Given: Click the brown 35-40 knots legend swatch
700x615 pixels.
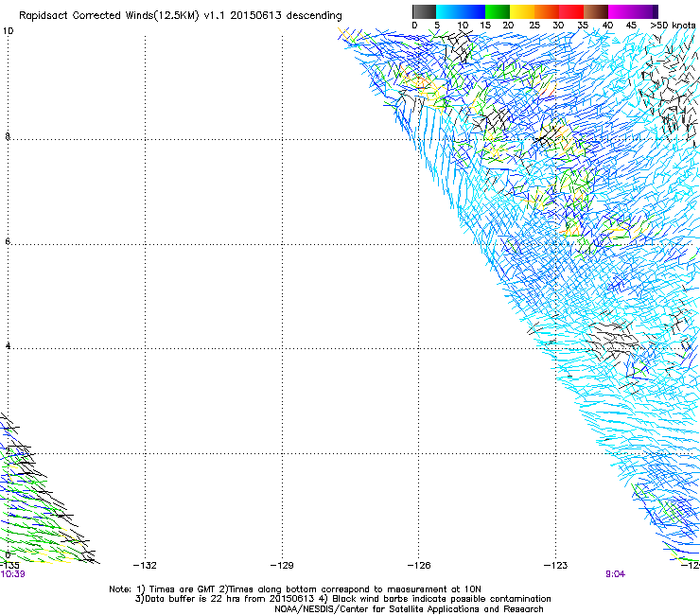Looking at the screenshot, I should click(x=596, y=11).
